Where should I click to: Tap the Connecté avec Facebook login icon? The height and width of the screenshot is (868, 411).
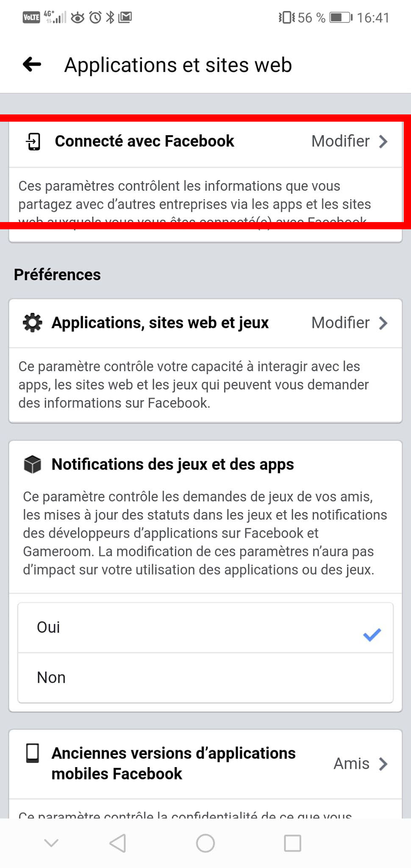33,142
